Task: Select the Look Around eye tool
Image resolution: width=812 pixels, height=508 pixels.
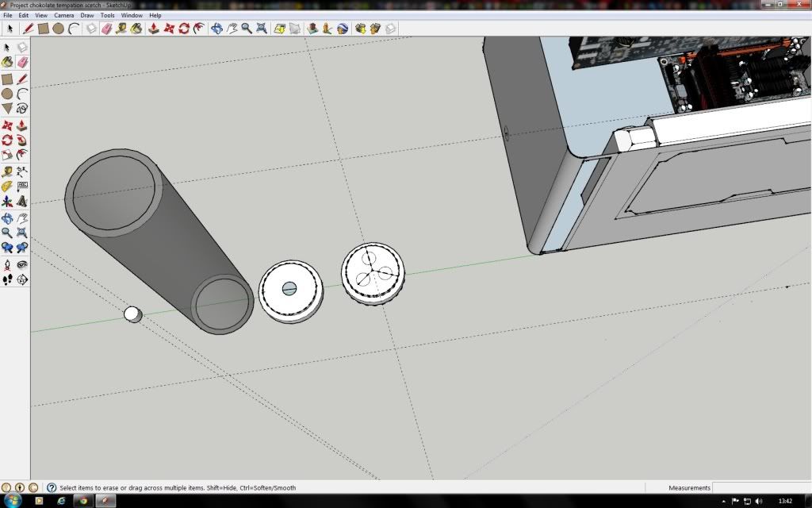Action: pyautogui.click(x=21, y=265)
